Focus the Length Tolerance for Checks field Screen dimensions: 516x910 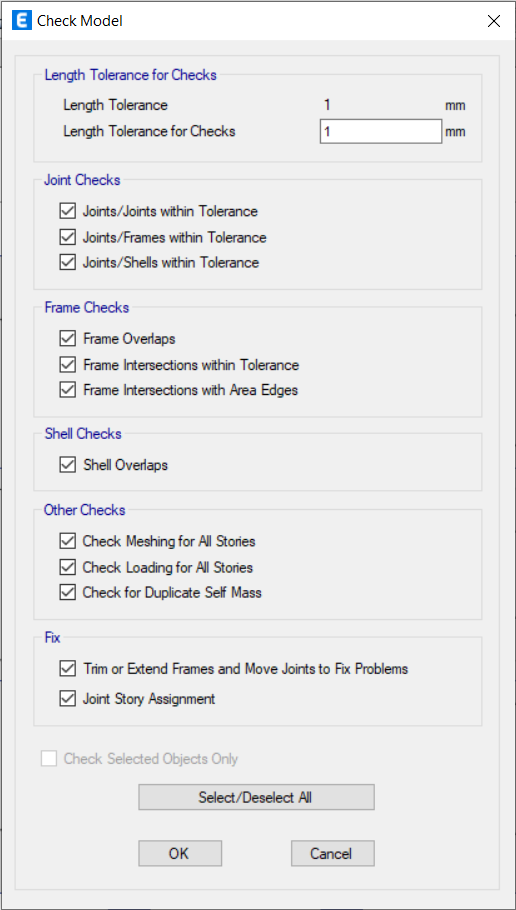tap(381, 131)
